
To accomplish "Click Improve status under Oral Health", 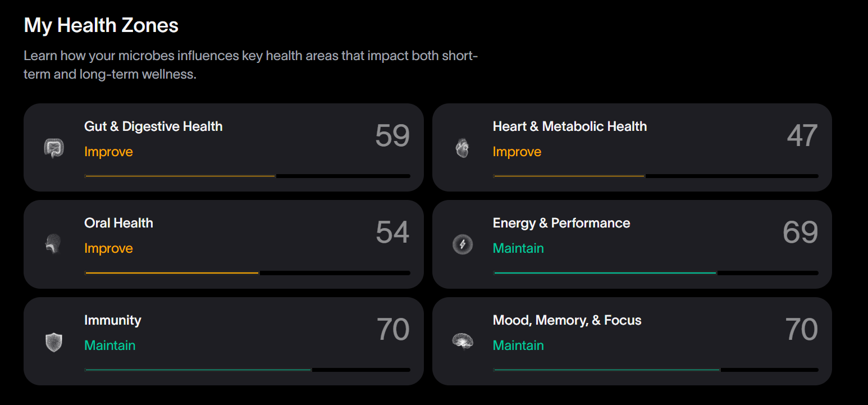I will click(108, 248).
